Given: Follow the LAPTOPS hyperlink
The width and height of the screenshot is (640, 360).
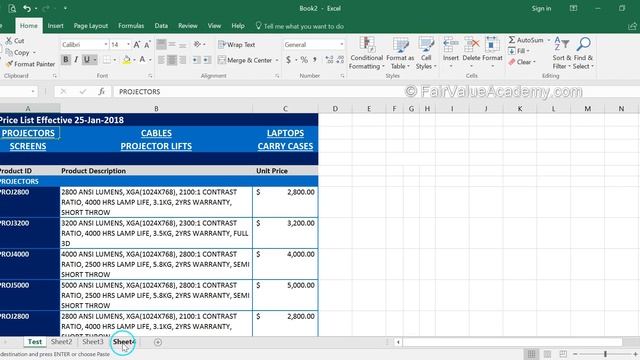Looking at the screenshot, I should coord(285,133).
